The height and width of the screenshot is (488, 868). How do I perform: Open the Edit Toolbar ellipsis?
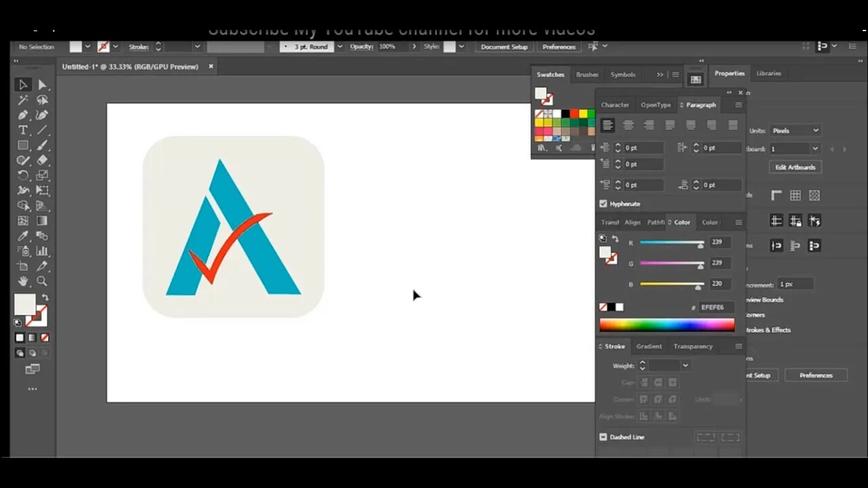tap(32, 389)
